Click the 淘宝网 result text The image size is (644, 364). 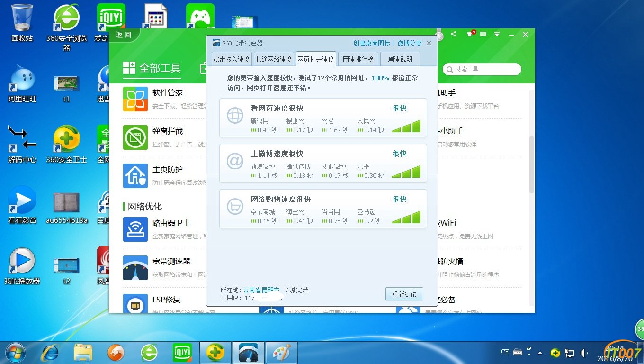coord(295,212)
